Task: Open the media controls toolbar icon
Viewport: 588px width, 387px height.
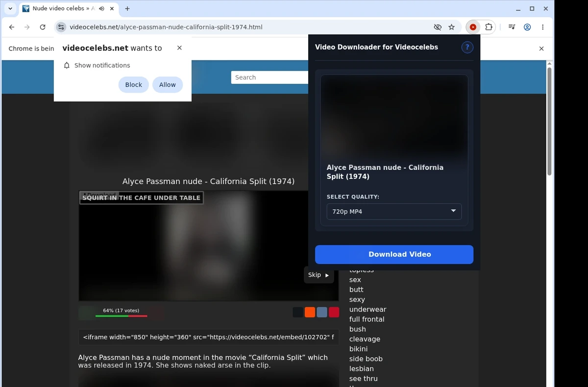Action: [x=512, y=27]
